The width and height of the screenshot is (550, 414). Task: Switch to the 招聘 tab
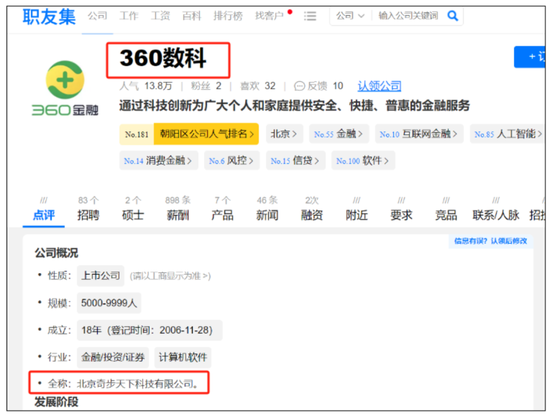[x=88, y=209]
